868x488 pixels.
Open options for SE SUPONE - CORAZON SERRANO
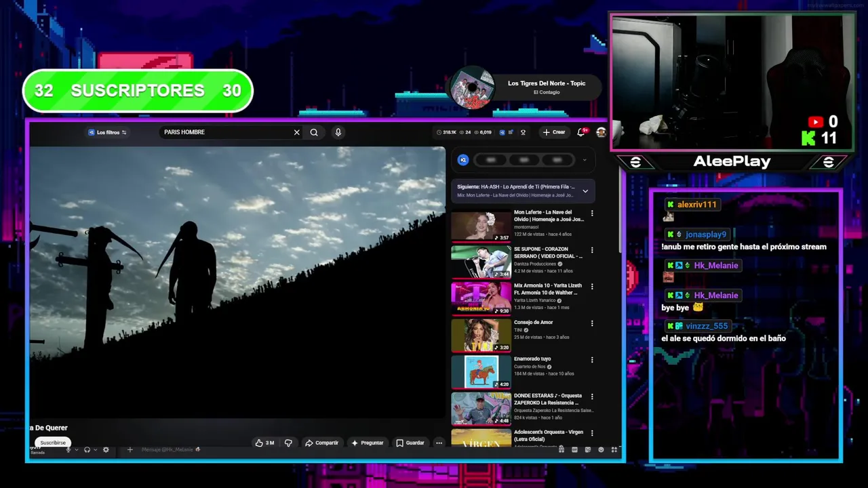coord(592,249)
